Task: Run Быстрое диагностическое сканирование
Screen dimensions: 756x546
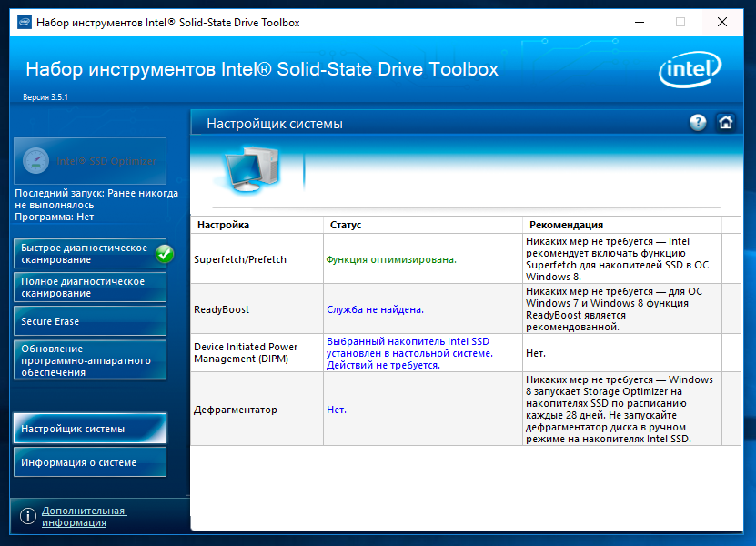Action: pyautogui.click(x=90, y=254)
